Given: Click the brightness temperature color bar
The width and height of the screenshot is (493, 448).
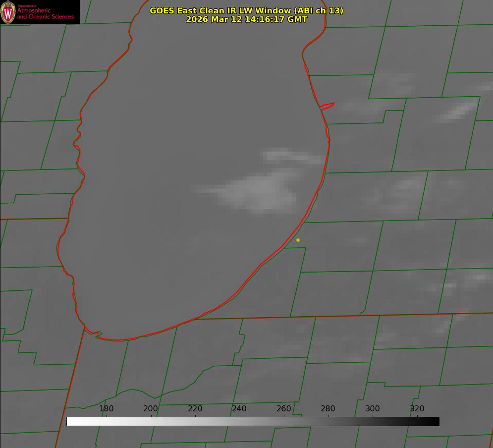Looking at the screenshot, I should [x=253, y=421].
